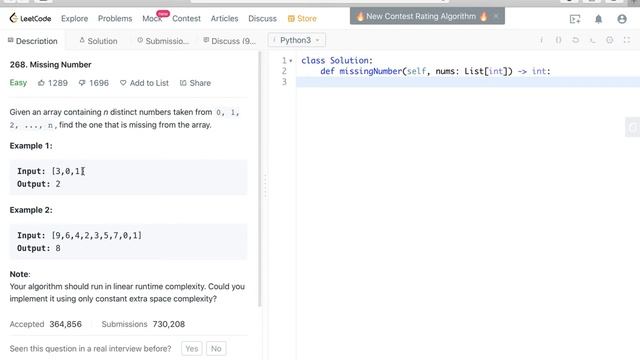Open notifications bell
The height and width of the screenshot is (360, 640).
tap(598, 19)
